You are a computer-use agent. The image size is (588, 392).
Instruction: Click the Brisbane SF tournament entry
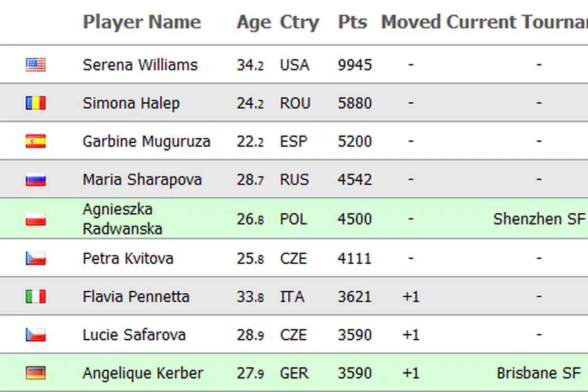(x=540, y=373)
